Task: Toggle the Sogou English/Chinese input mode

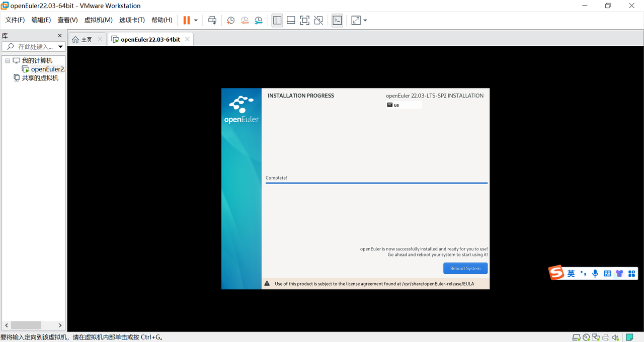Action: pos(571,274)
